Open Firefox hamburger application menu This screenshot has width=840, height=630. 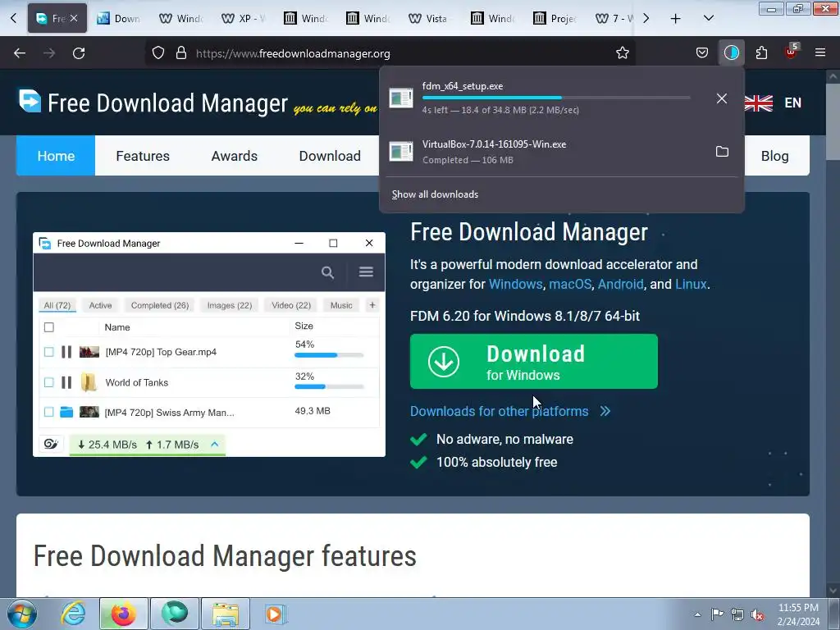[820, 52]
